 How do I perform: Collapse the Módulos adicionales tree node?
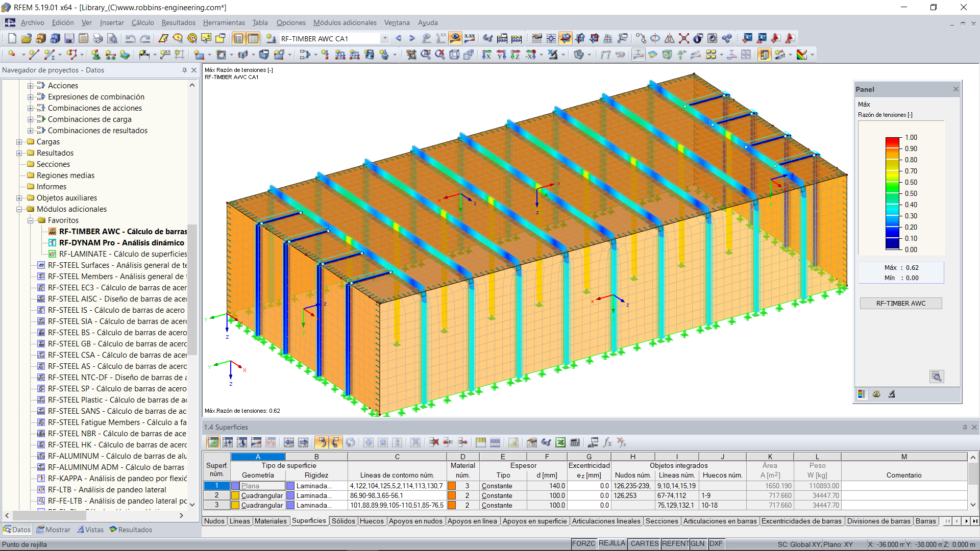click(x=19, y=209)
